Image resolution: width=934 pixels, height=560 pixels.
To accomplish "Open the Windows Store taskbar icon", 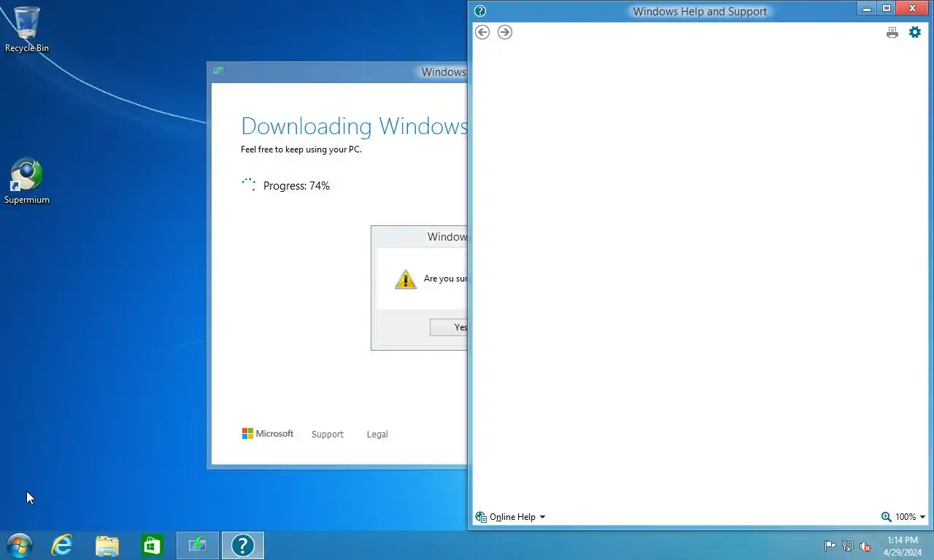I will coord(152,545).
